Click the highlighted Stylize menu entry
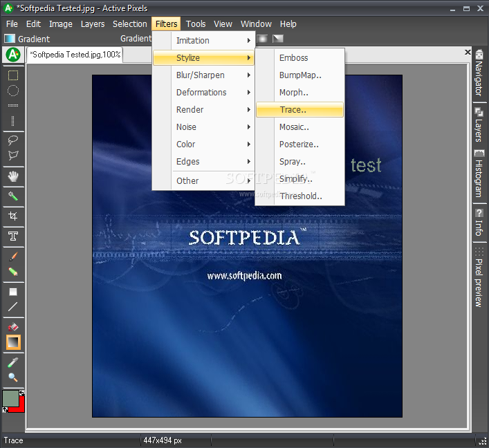Screen dimensions: 489x448 (203, 57)
